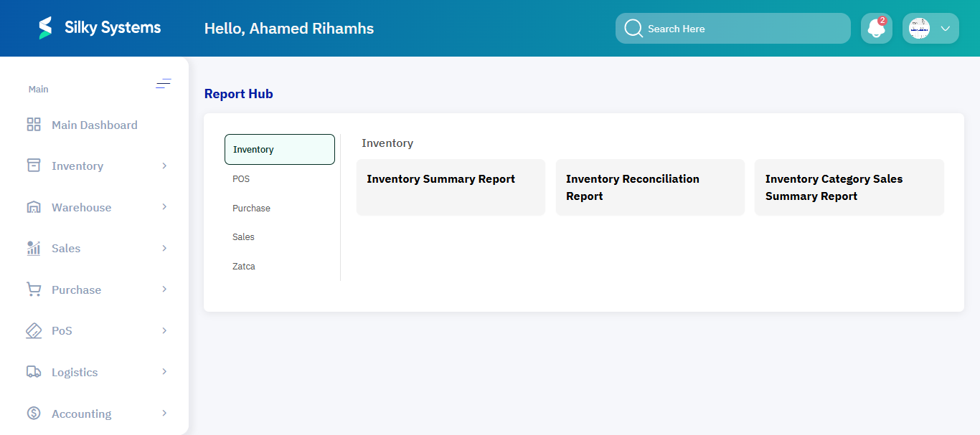Open the Inventory Category Sales Summary Report
This screenshot has width=980, height=435.
pyautogui.click(x=849, y=187)
